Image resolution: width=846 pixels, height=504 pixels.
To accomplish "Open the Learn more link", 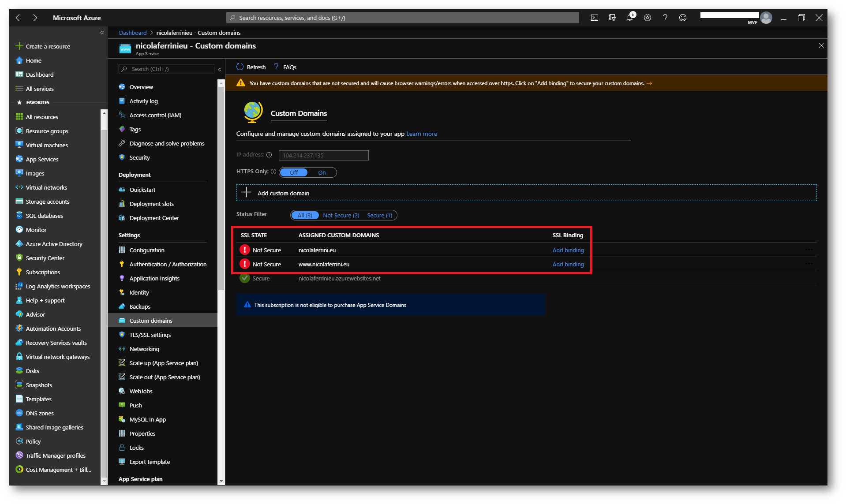I will 421,134.
